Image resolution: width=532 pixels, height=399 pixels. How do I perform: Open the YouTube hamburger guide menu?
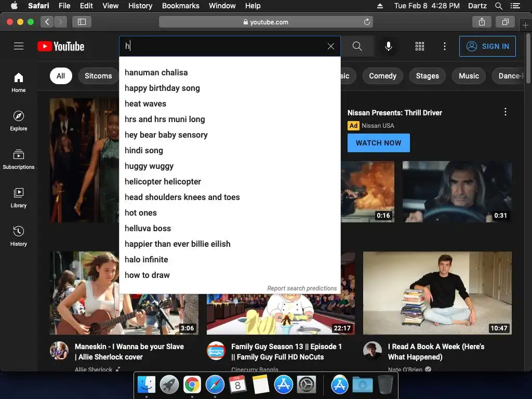19,46
